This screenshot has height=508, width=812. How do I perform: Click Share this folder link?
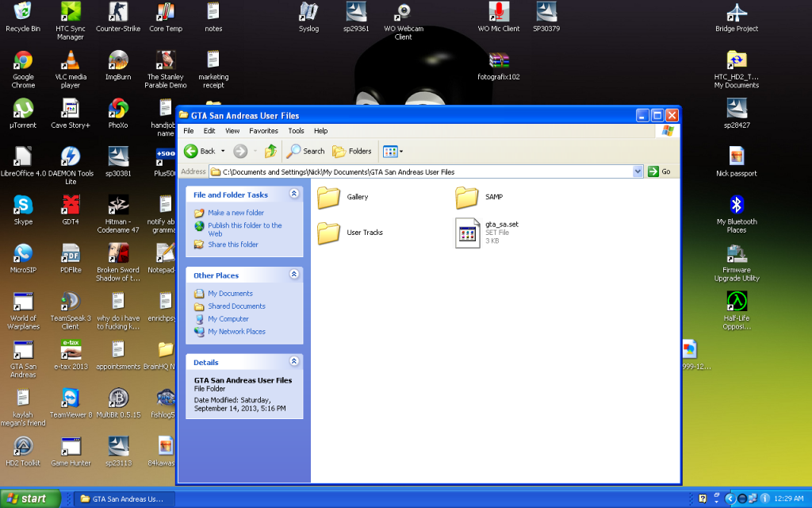coord(233,244)
